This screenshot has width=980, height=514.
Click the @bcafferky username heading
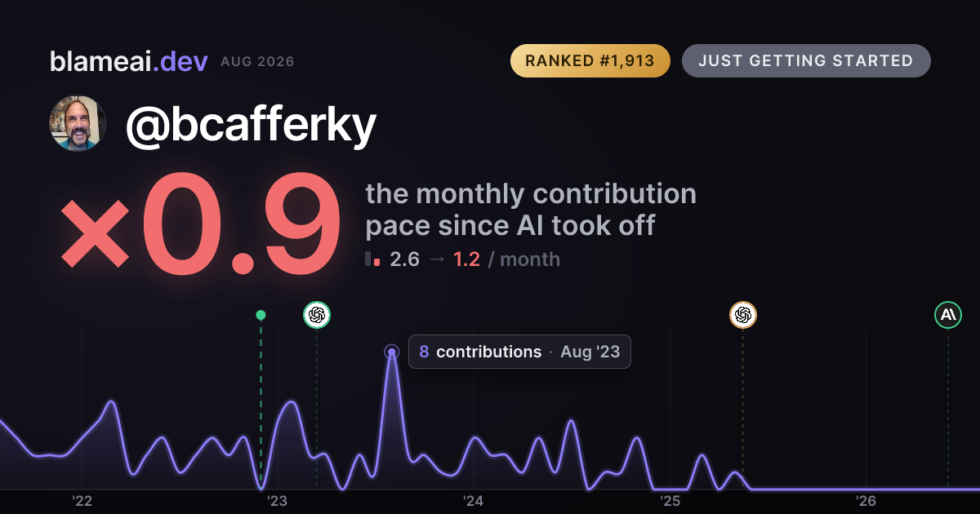click(252, 125)
